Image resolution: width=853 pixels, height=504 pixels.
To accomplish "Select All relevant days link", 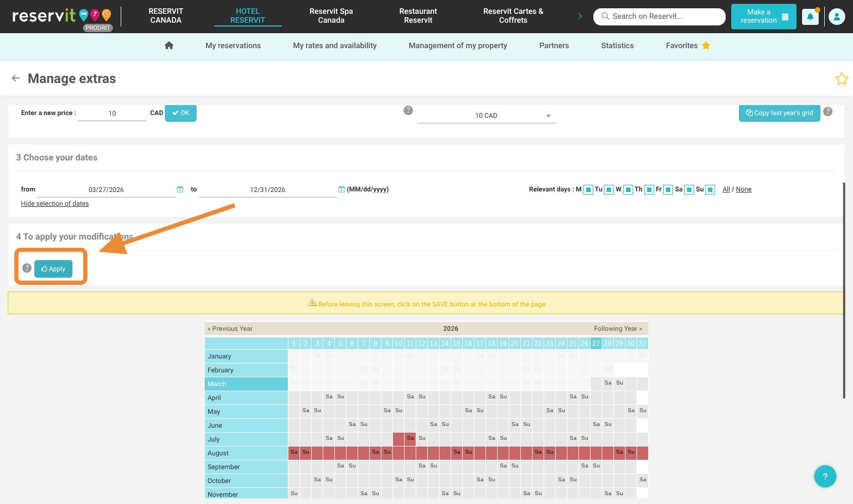I will [726, 189].
